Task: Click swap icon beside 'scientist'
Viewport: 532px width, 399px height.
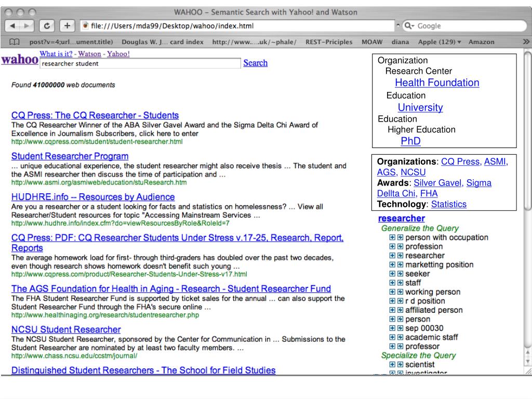Action: (401, 364)
